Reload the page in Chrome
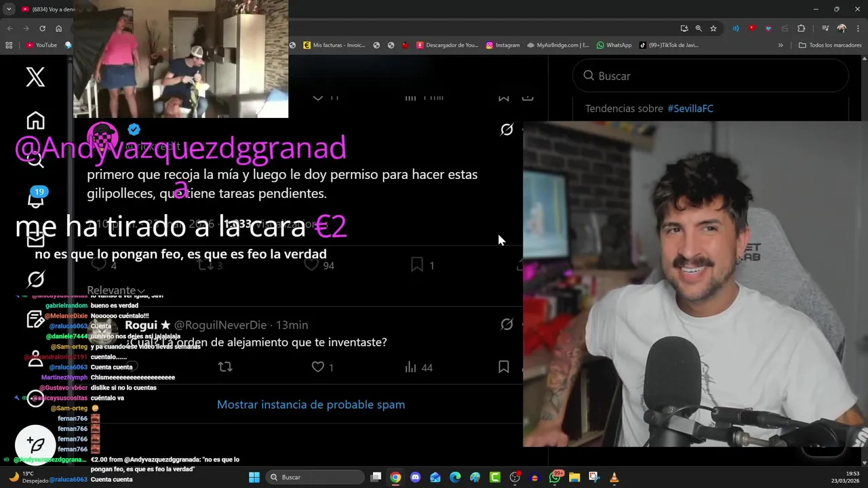868x488 pixels. pyautogui.click(x=42, y=28)
